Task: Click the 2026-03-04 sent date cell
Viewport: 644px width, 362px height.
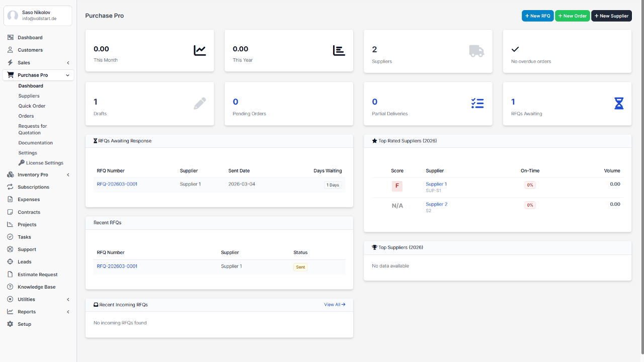Action: (x=242, y=184)
